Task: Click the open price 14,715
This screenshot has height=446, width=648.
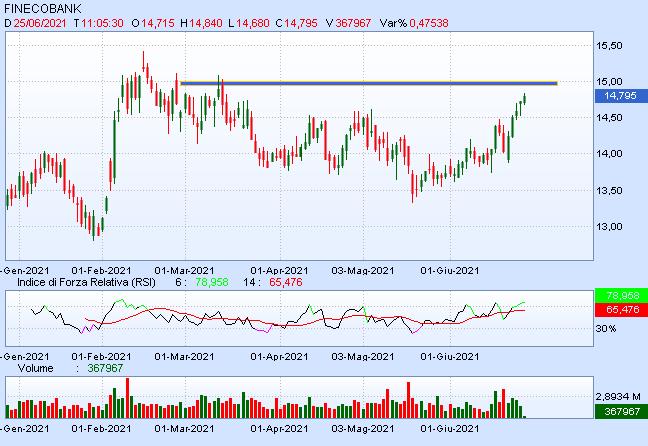Action: click(158, 23)
